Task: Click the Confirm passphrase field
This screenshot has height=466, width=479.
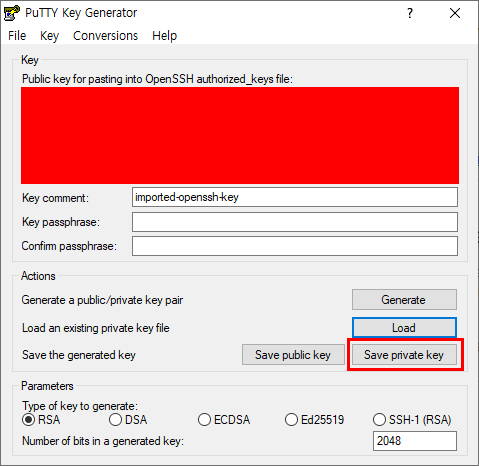Action: pos(295,246)
